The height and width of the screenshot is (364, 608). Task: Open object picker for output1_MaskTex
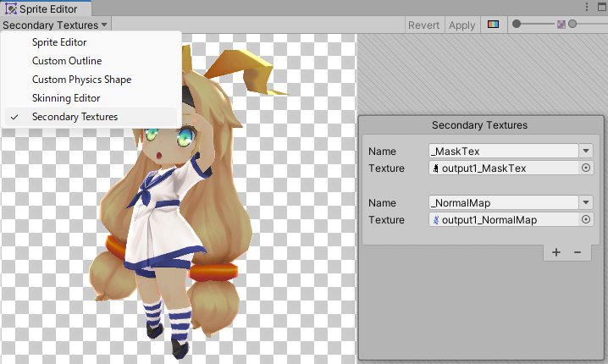pos(586,168)
